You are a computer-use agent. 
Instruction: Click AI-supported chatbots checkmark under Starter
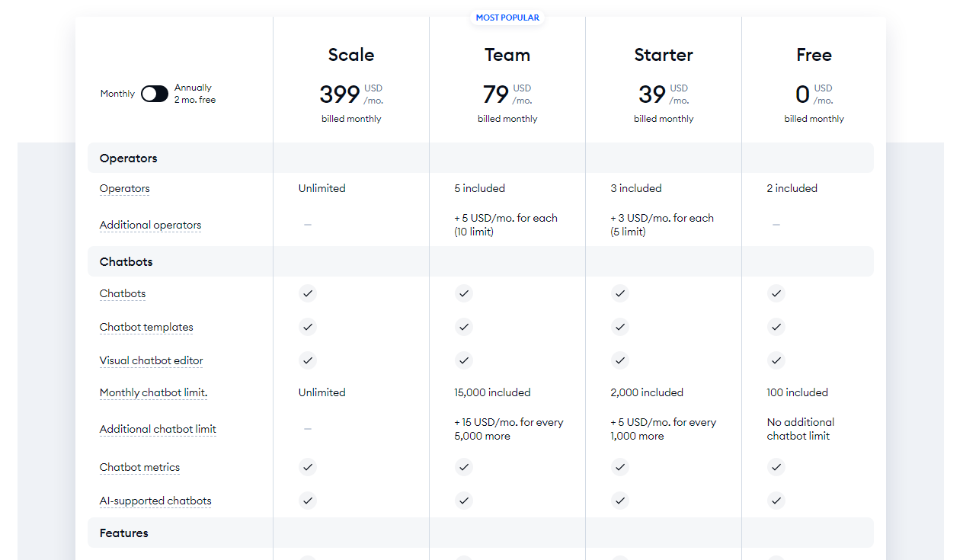pos(620,501)
